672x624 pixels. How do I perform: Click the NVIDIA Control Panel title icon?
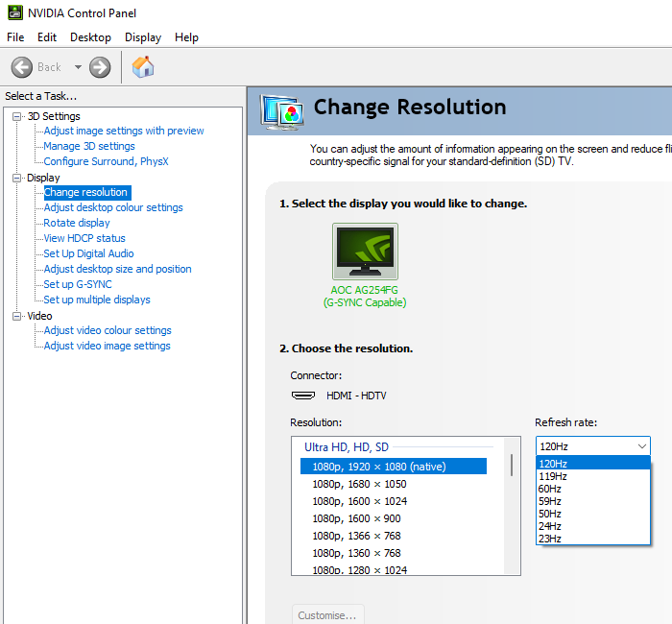tap(15, 12)
